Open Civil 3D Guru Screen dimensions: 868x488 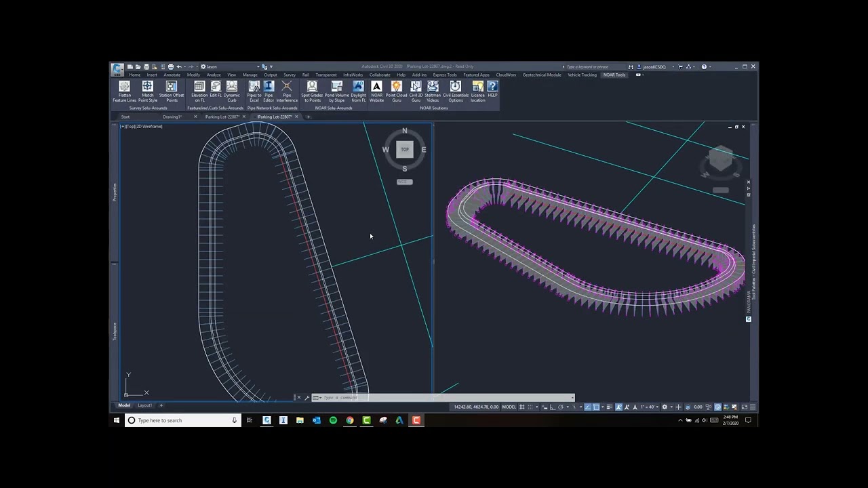[416, 91]
